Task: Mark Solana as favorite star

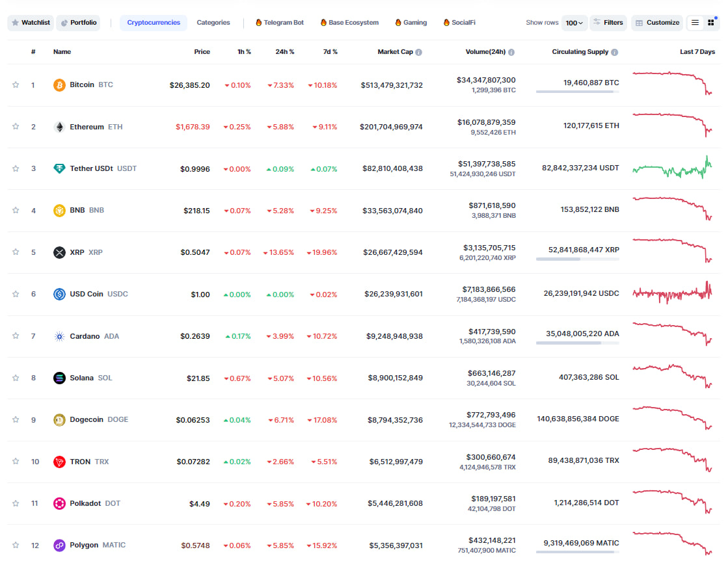Action: [x=16, y=378]
